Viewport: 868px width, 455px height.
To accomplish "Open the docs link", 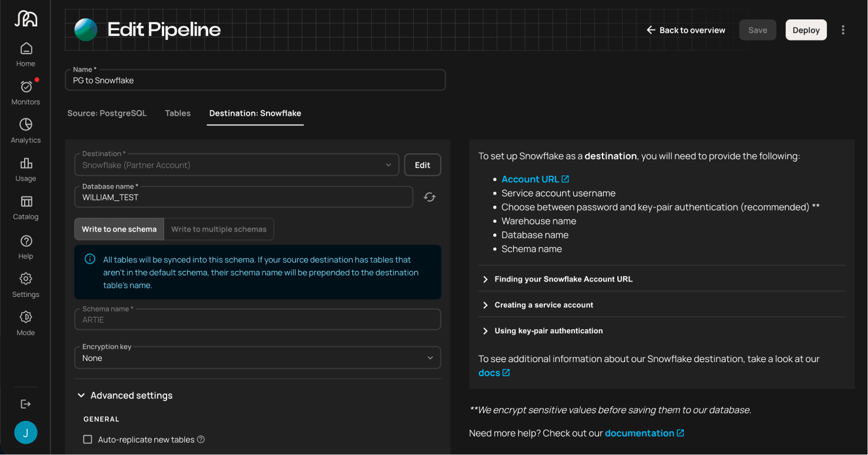I will point(489,373).
